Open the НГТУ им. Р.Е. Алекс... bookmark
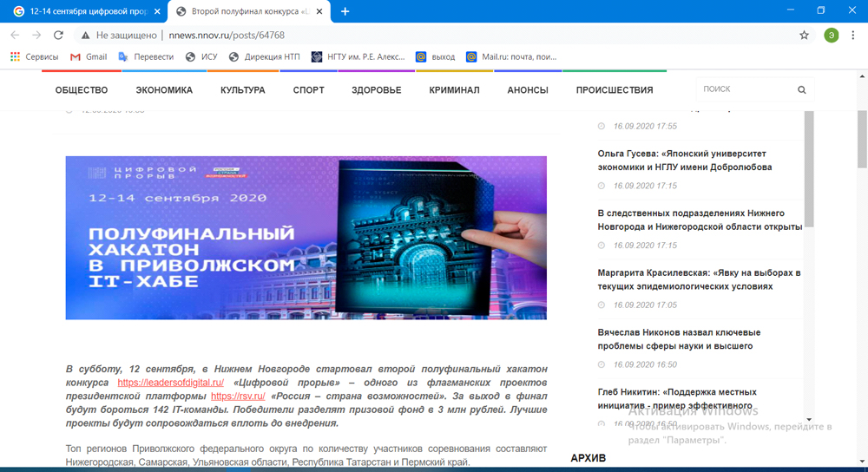868x472 pixels. 358,56
